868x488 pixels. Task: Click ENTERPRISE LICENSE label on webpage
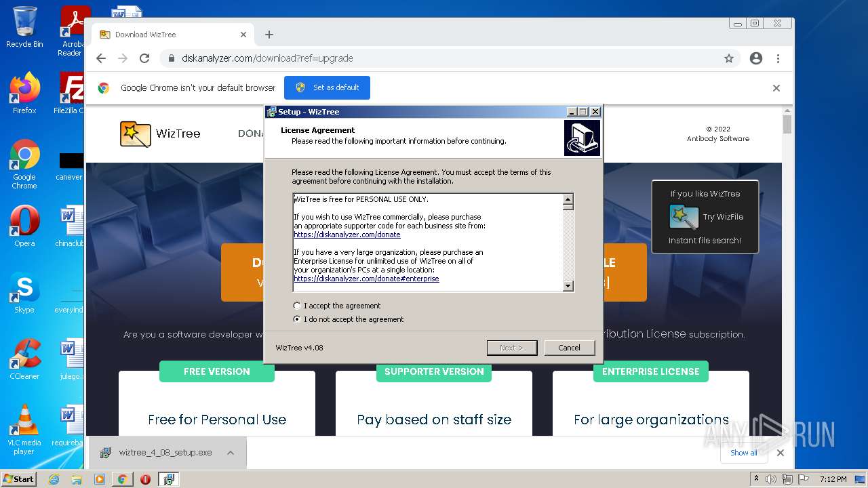[x=651, y=371]
